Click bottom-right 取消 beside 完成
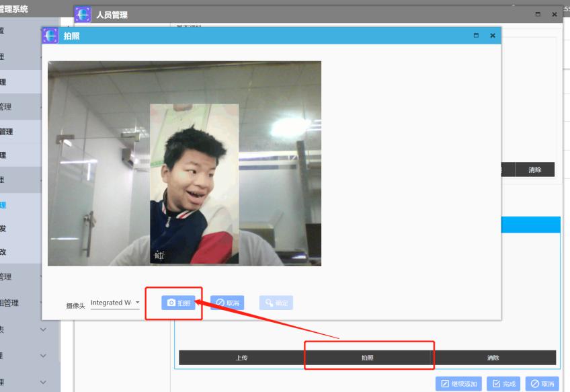Screen dimensions: 570x392 pos(542,383)
